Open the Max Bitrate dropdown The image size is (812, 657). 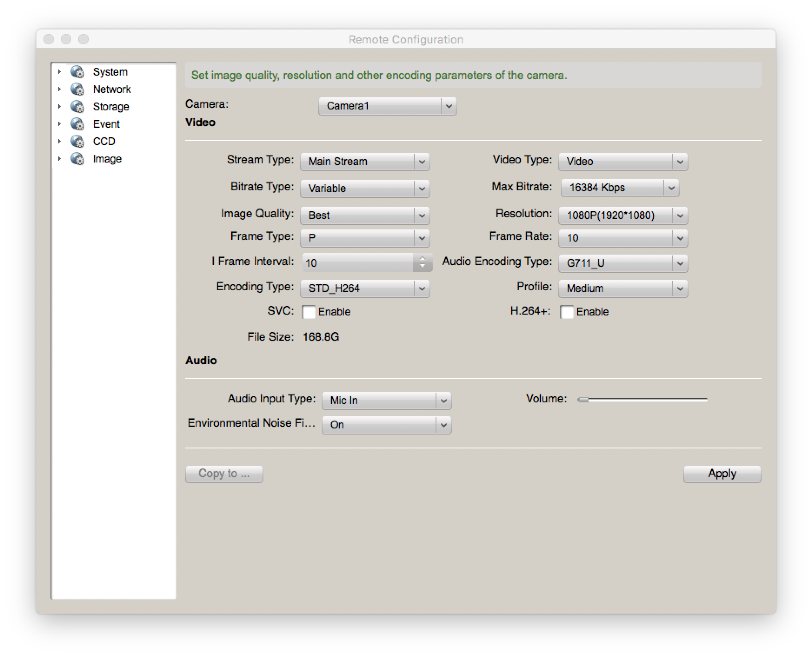(619, 188)
